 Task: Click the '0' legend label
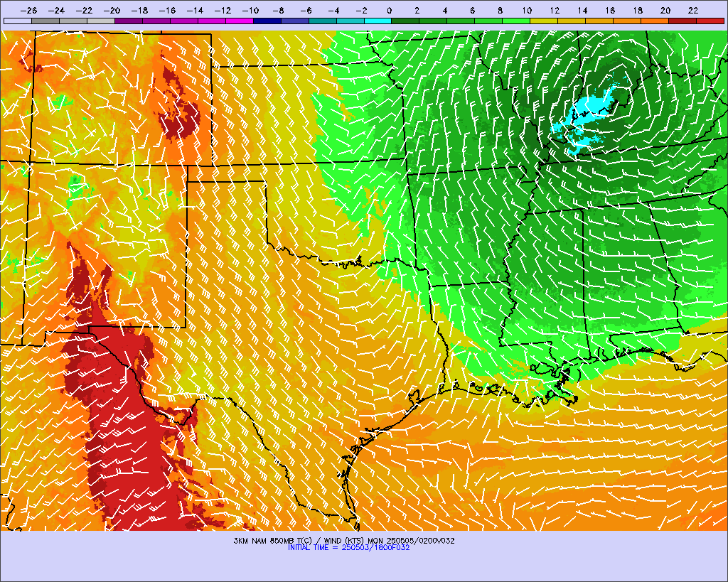[389, 11]
